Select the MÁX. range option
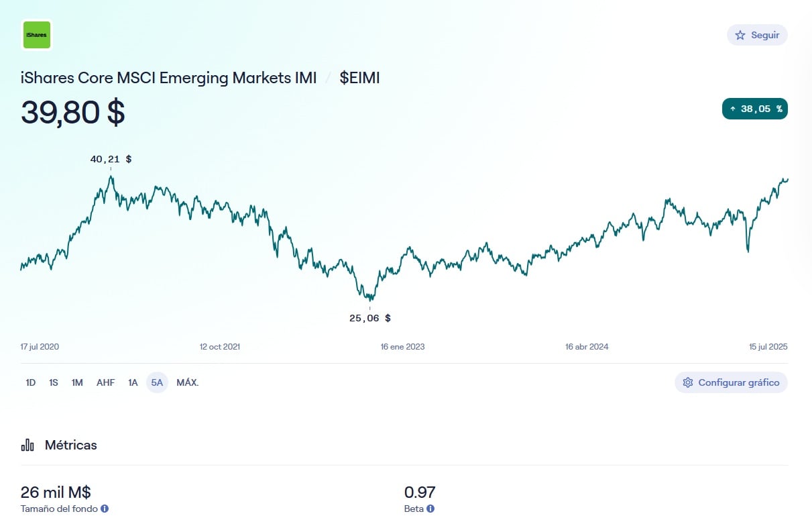The width and height of the screenshot is (812, 524). 186,382
